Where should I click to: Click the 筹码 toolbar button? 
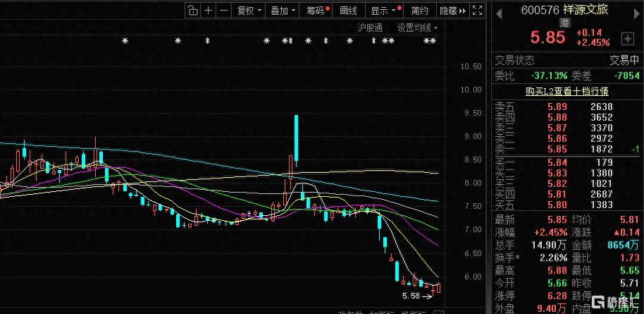coord(316,11)
